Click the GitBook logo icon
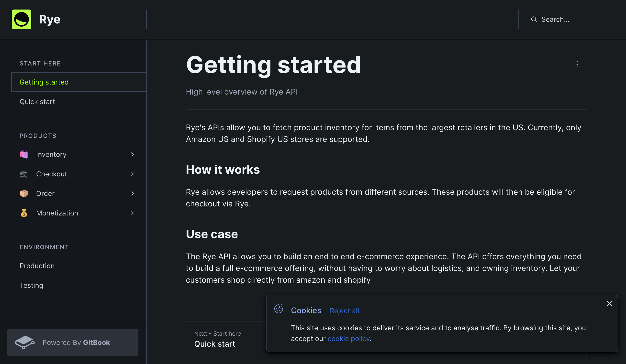Screen dimensions: 626x364 (25, 343)
